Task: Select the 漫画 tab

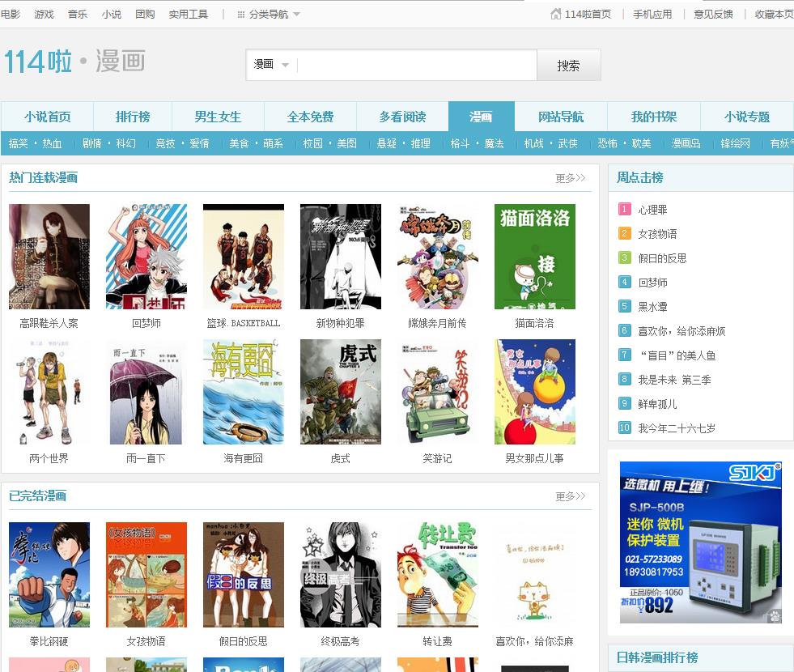Action: (481, 117)
